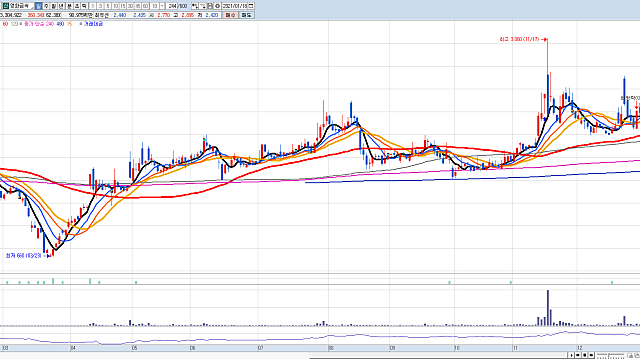640x360 pixels.
Task: Open the custom interval dropdown arrow
Action: tap(162, 6)
